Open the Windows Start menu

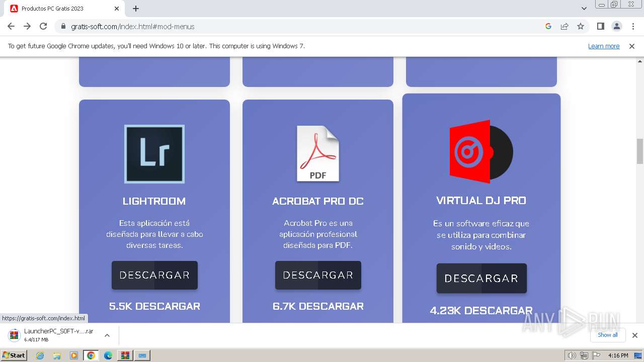pos(14,355)
